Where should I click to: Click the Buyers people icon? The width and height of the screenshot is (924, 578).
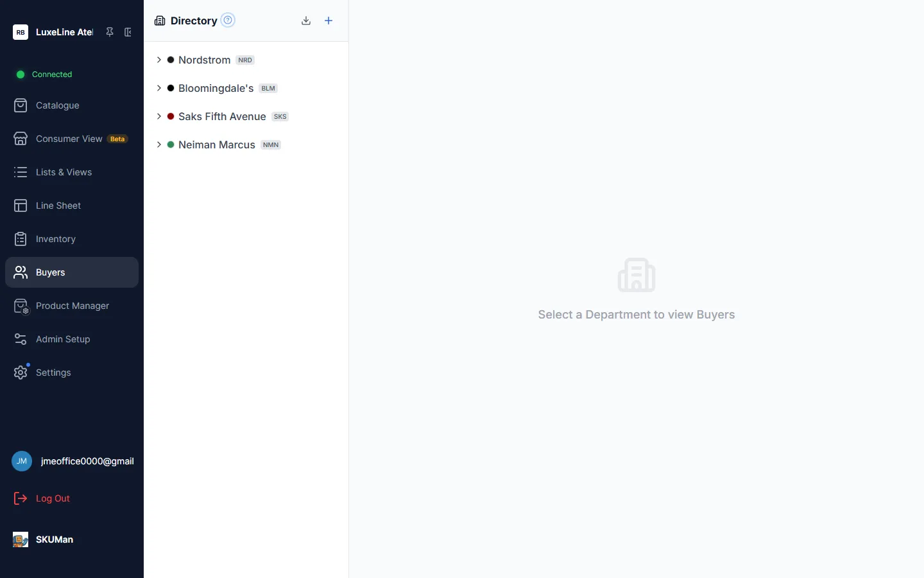point(21,272)
